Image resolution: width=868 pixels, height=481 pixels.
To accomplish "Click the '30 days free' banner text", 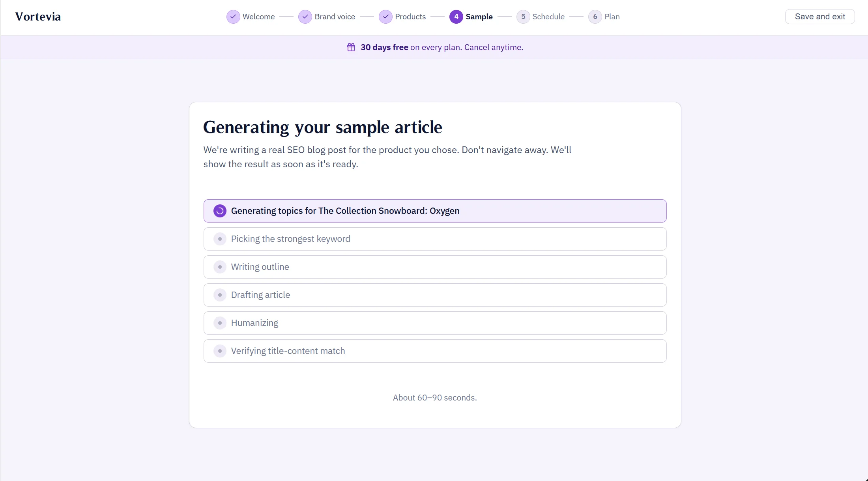I will pyautogui.click(x=384, y=47).
